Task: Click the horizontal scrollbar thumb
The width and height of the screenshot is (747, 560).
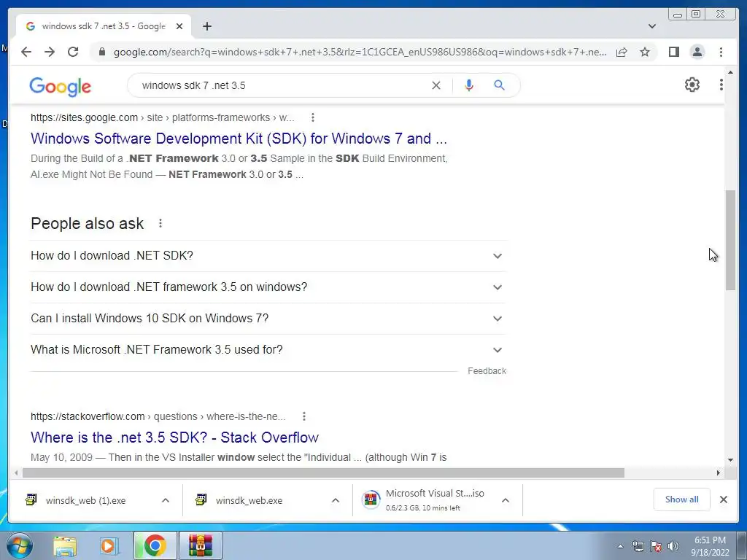Action: 323,472
